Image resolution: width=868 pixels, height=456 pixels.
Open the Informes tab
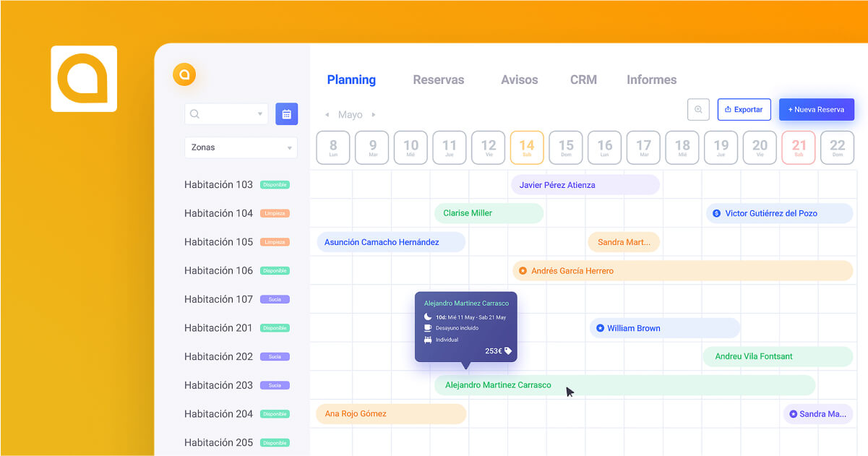tap(650, 79)
